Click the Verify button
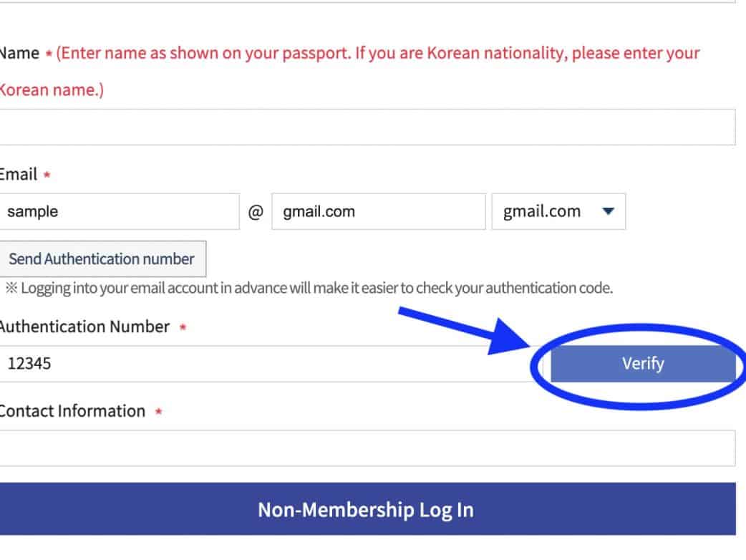Viewport: 746px width, 560px height. click(x=642, y=364)
